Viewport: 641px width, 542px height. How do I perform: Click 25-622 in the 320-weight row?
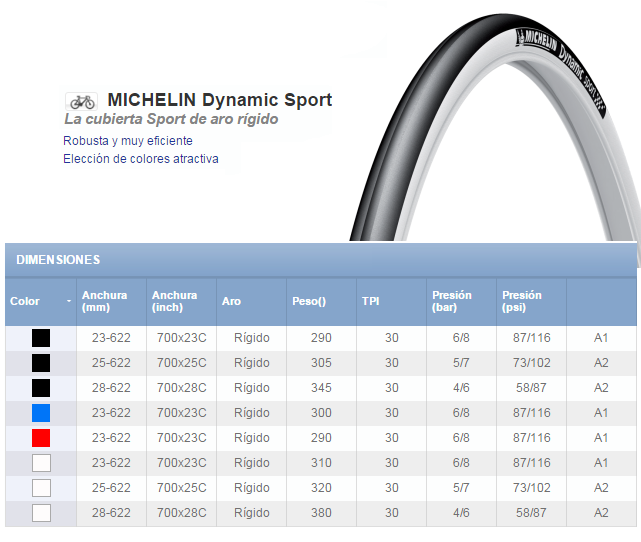tap(111, 488)
